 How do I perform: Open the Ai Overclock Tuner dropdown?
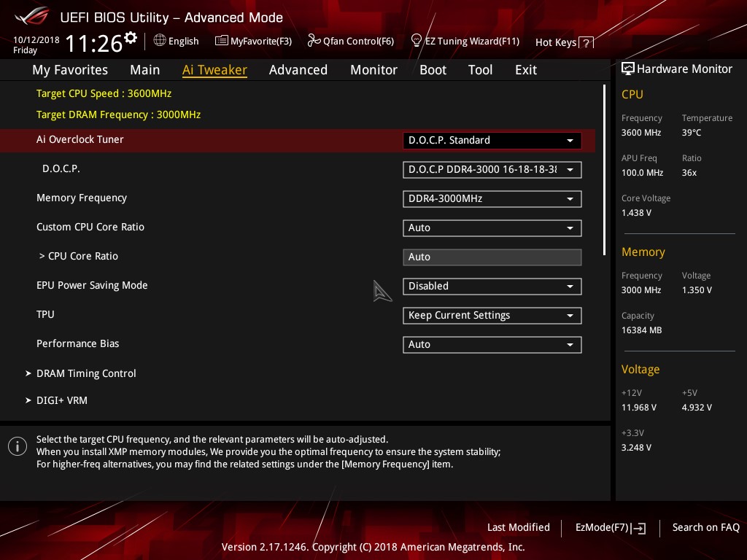(x=492, y=141)
